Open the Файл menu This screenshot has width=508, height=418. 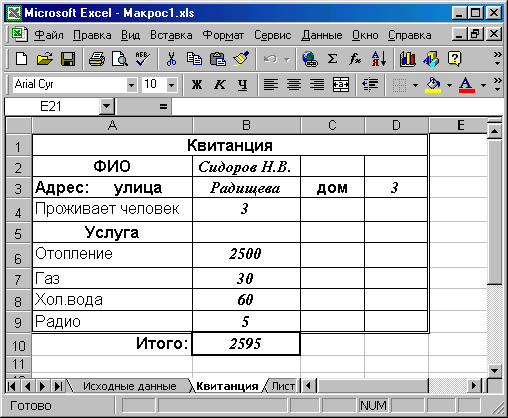click(49, 35)
